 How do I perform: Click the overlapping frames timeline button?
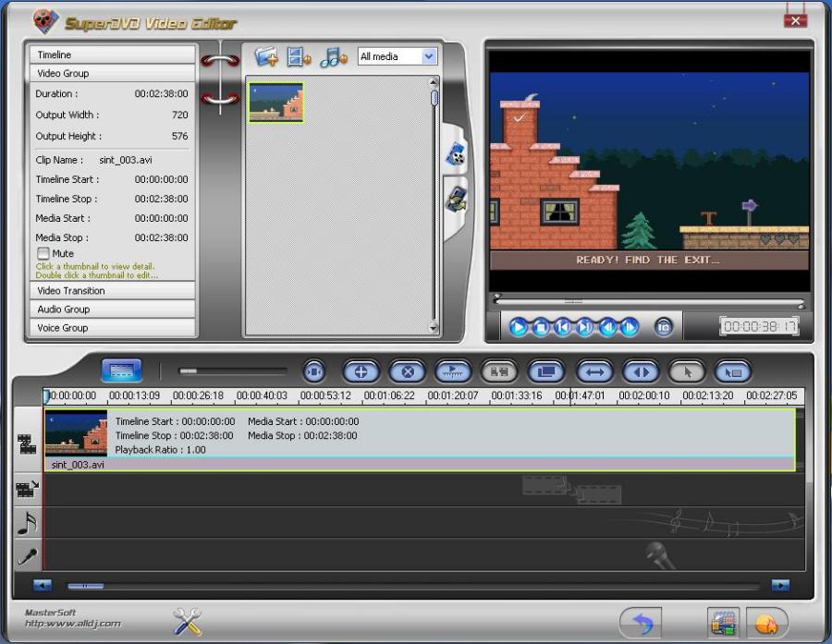coord(546,371)
